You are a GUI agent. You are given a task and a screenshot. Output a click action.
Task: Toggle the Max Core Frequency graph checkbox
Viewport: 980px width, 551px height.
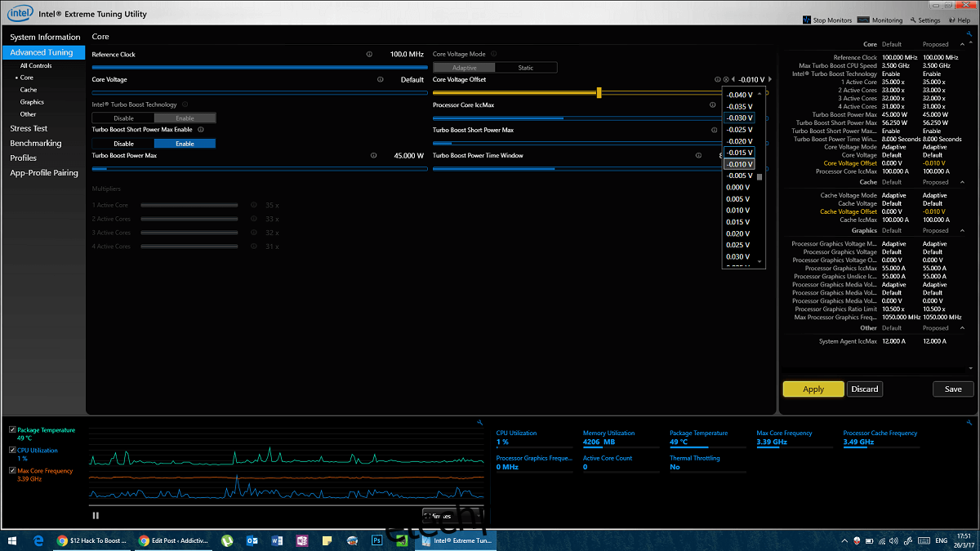pos(12,470)
